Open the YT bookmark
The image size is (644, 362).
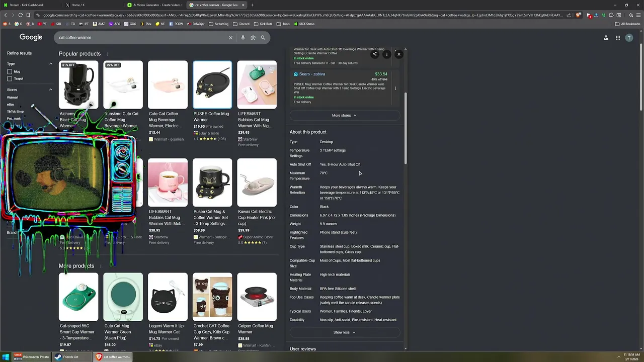point(42,24)
